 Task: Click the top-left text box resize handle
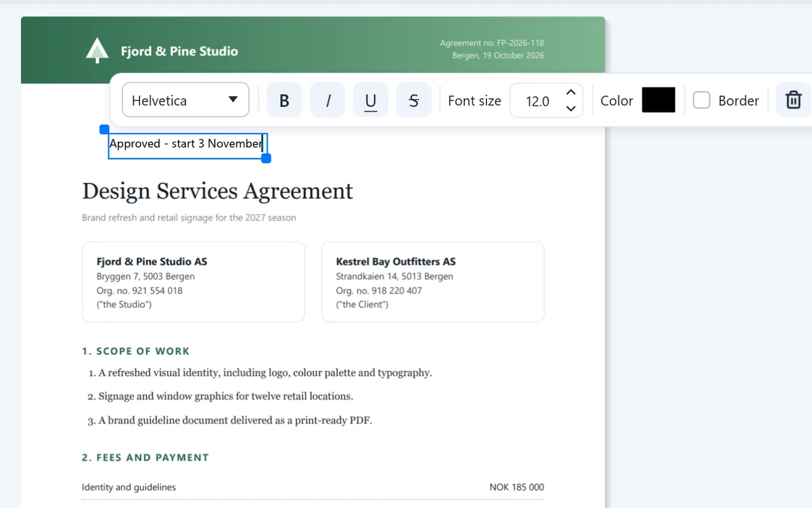pyautogui.click(x=104, y=129)
